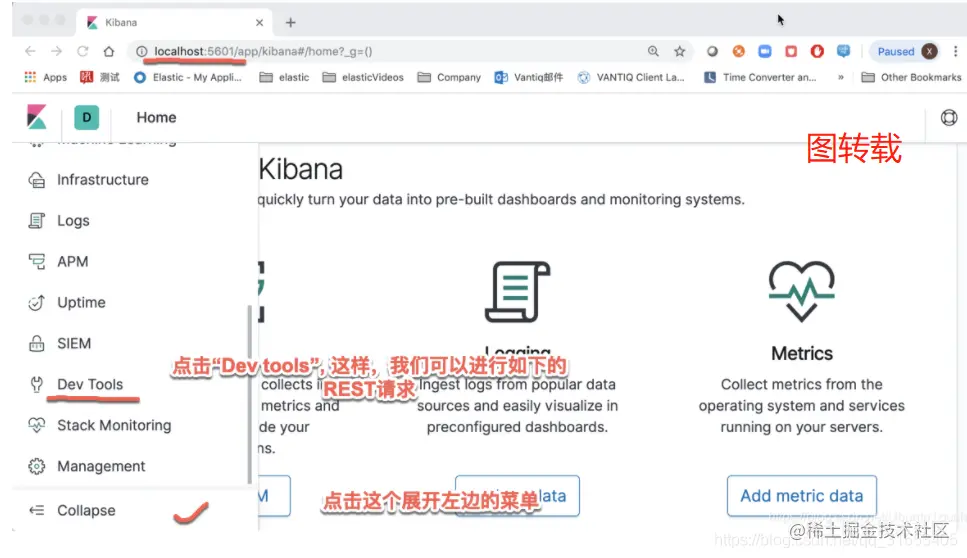Click the sidebar vertical scrollbar
The image size is (967, 558).
(249, 395)
